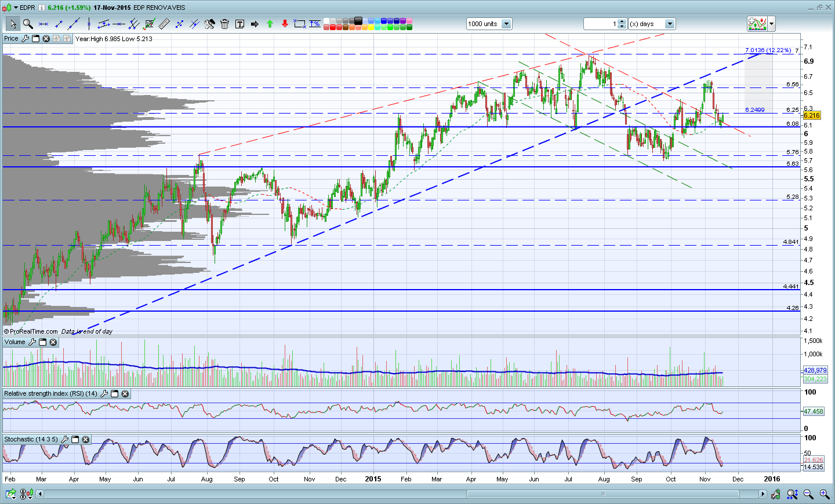
Task: Click the Relative strength index (RSI) (14) label
Action: 51,394
